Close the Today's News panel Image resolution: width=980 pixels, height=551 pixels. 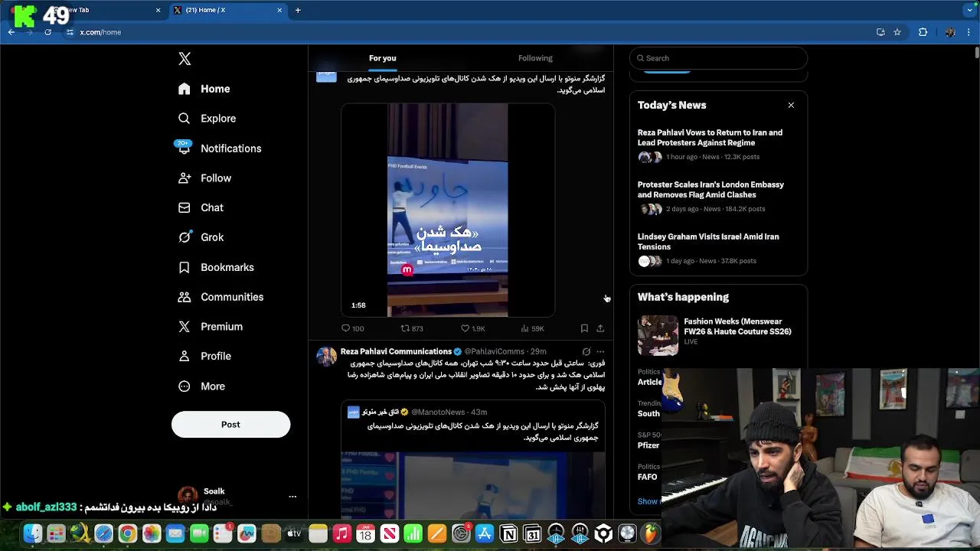click(x=791, y=105)
